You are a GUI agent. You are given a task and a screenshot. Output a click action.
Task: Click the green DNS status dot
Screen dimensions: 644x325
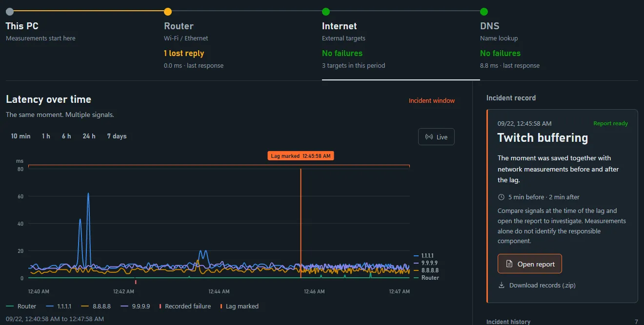[484, 11]
